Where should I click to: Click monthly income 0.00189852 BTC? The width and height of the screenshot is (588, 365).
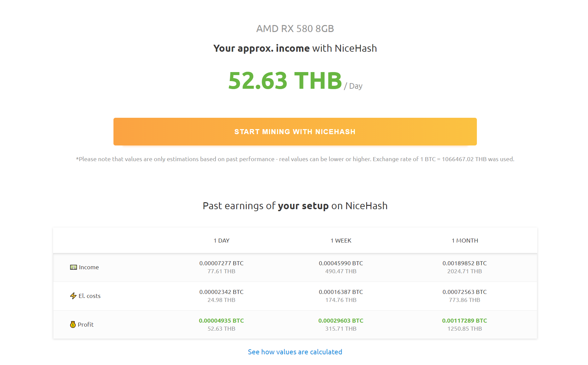[x=465, y=263]
